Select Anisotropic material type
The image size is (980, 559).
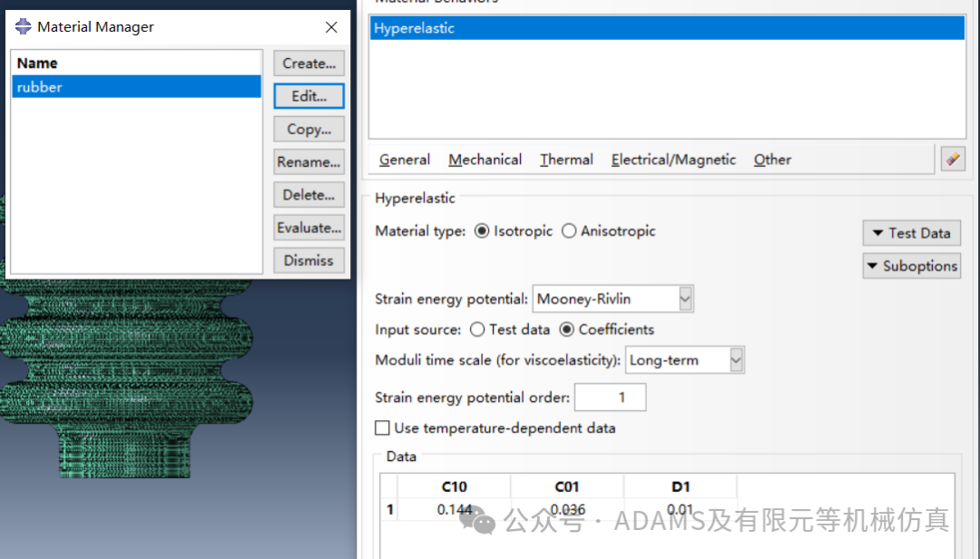(x=569, y=231)
